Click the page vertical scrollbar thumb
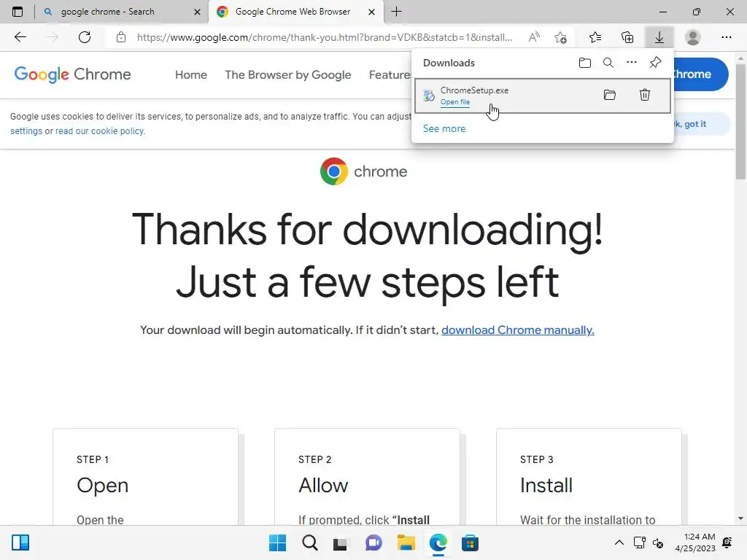Viewport: 747px width, 560px height. click(740, 122)
